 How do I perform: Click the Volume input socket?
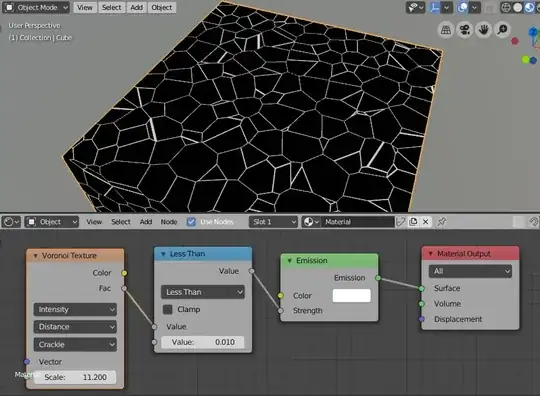[422, 304]
